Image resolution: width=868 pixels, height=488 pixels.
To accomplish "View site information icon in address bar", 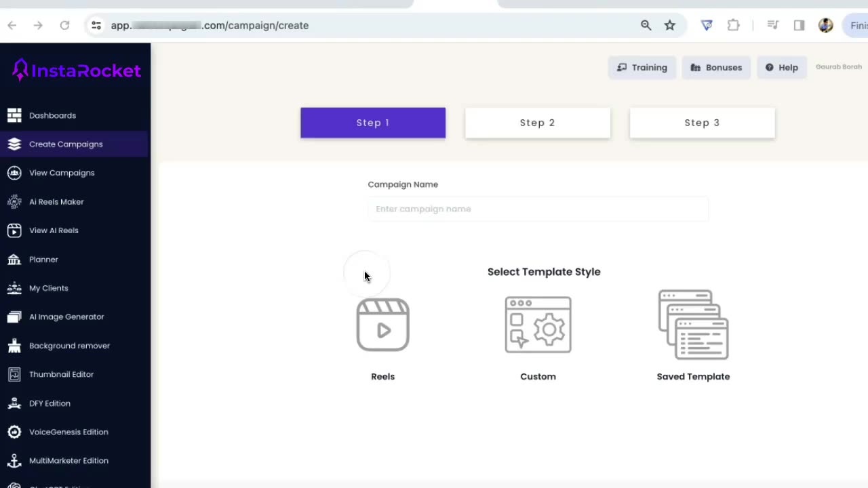I will pyautogui.click(x=96, y=25).
